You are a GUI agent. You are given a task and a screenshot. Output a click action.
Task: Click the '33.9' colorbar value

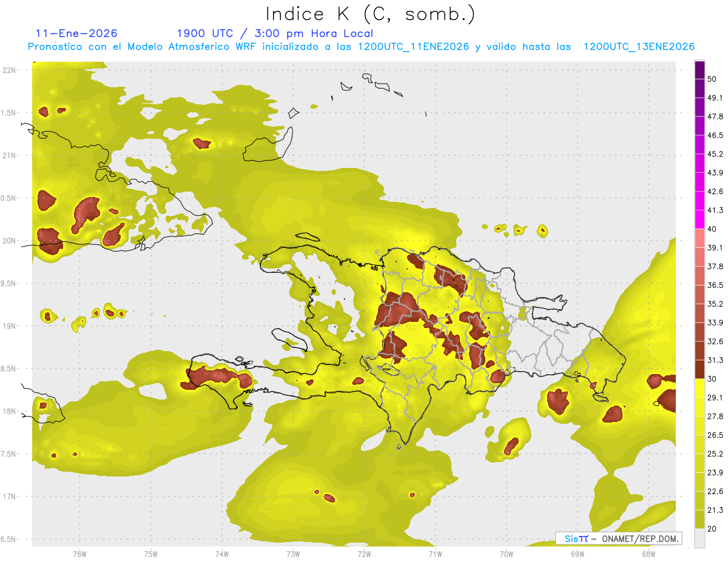click(715, 323)
